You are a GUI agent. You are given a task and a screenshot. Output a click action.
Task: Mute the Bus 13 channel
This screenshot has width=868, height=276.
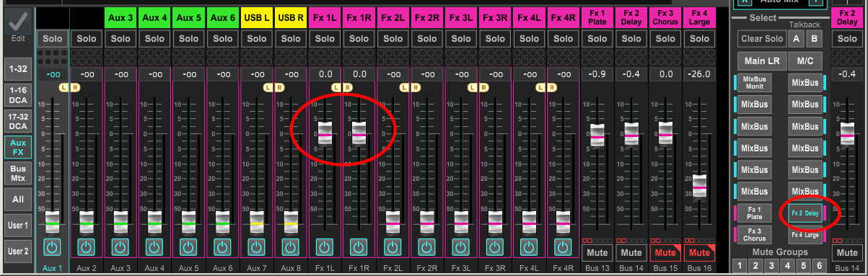(597, 253)
